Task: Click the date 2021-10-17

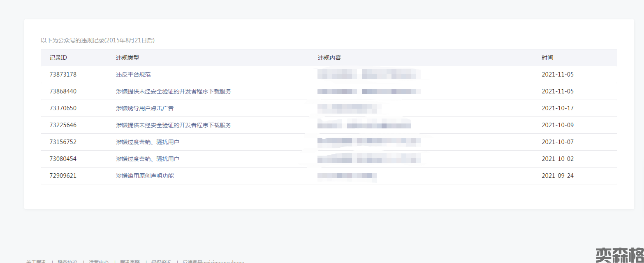Action: pos(558,108)
